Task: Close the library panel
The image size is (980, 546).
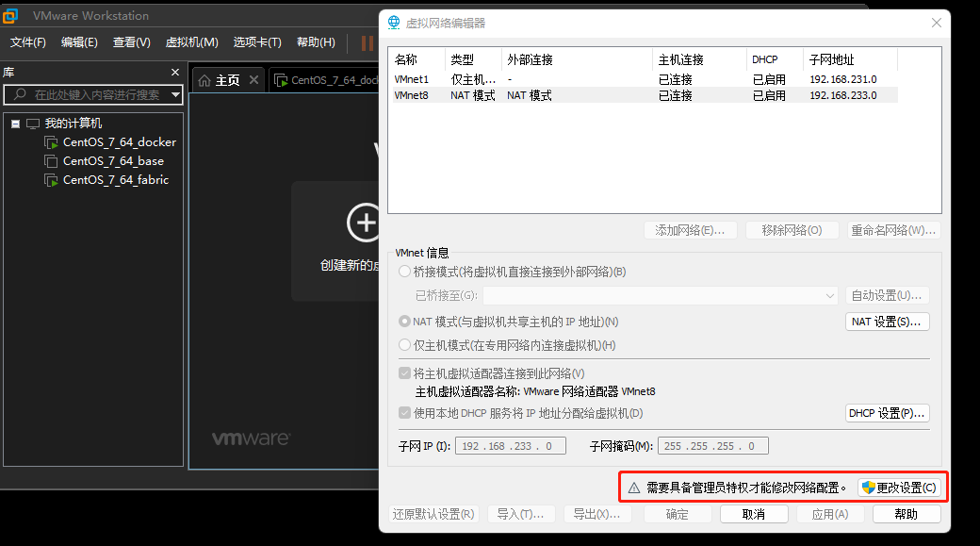Action: click(x=175, y=73)
